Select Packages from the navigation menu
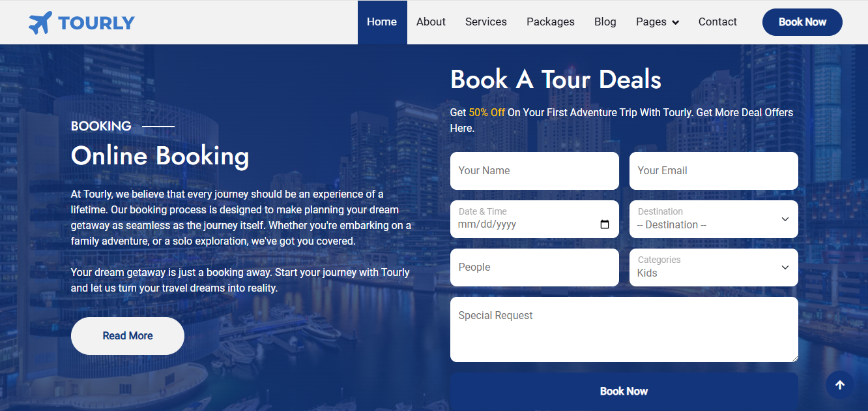 point(550,22)
